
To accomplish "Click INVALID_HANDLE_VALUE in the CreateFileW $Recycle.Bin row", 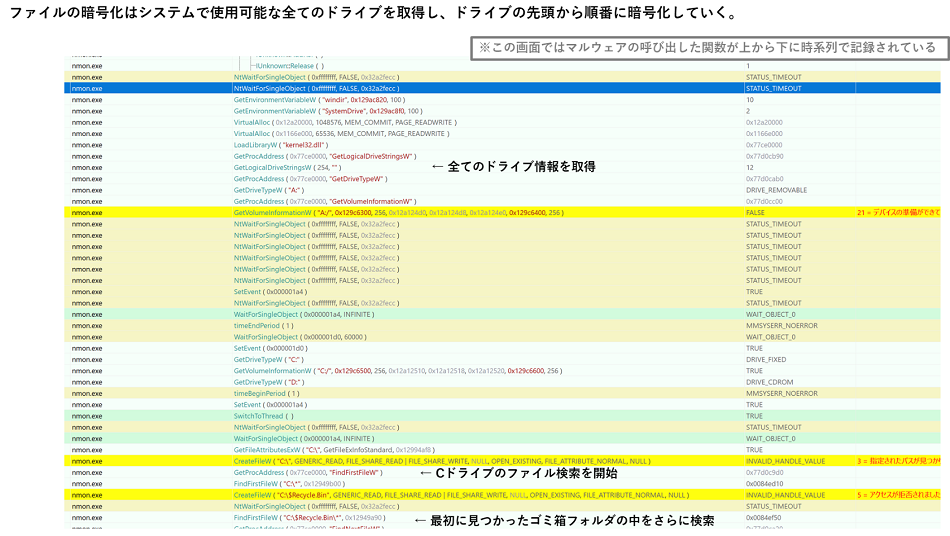I will pyautogui.click(x=785, y=495).
